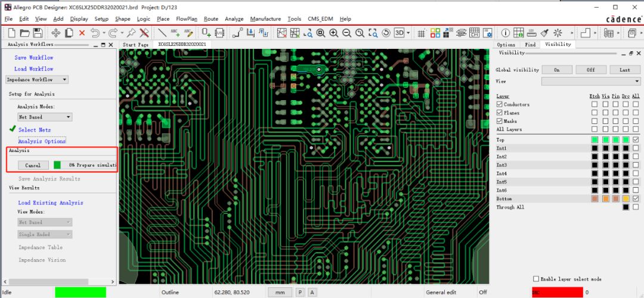Click the Measure ruler icon
This screenshot has width=644, height=298.
coord(532,33)
